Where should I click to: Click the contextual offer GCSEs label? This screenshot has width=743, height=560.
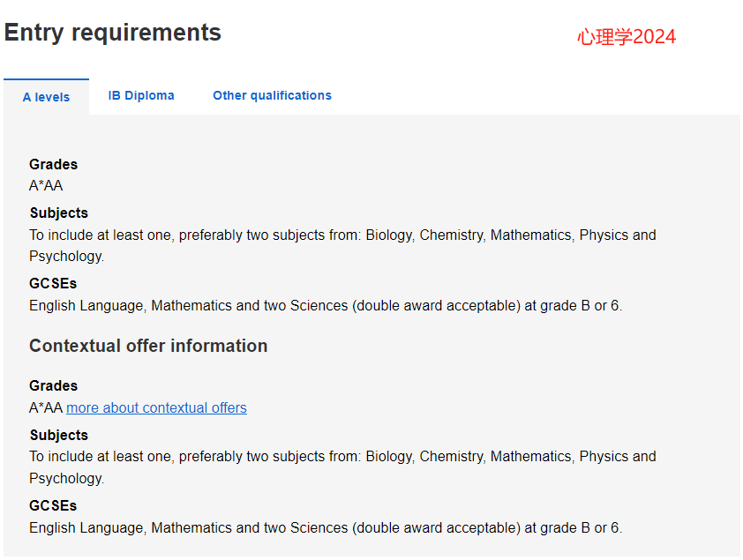53,505
